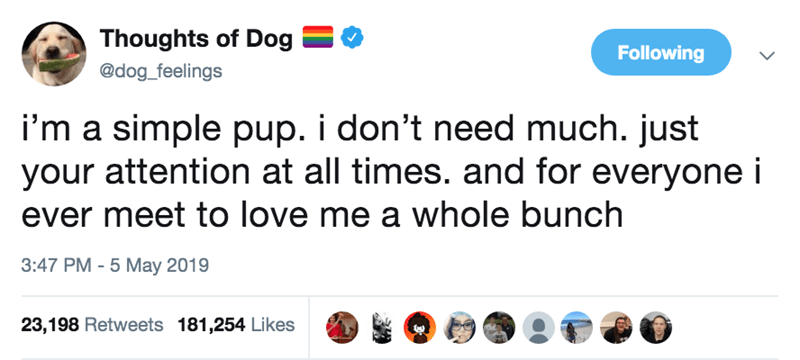The image size is (800, 360).
Task: Toggle the Following button to unfollow
Action: coord(661,53)
